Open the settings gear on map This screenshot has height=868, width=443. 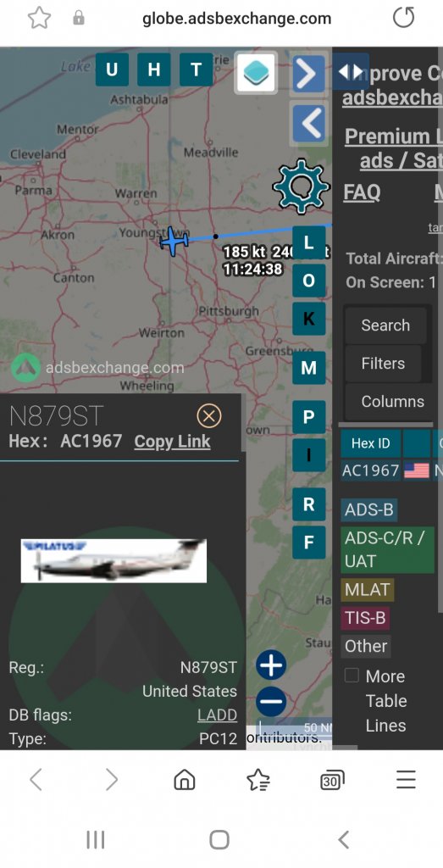pos(301,186)
